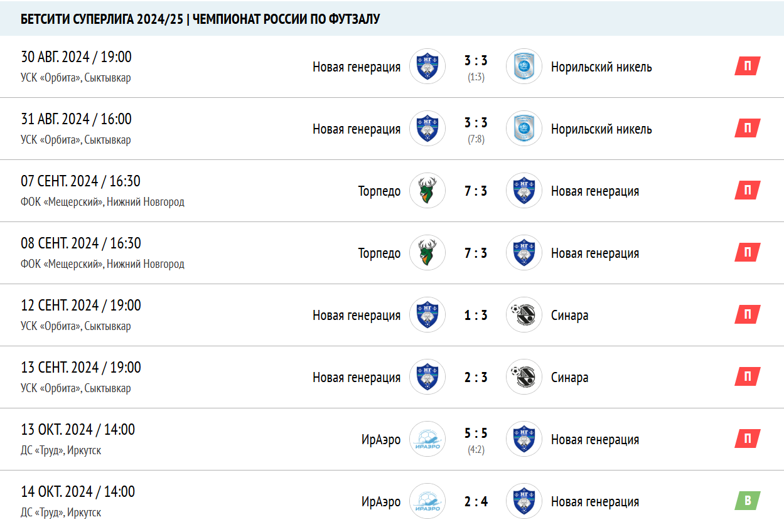Click Синара logo in 13 Sept match
This screenshot has width=784, height=532.
524,377
